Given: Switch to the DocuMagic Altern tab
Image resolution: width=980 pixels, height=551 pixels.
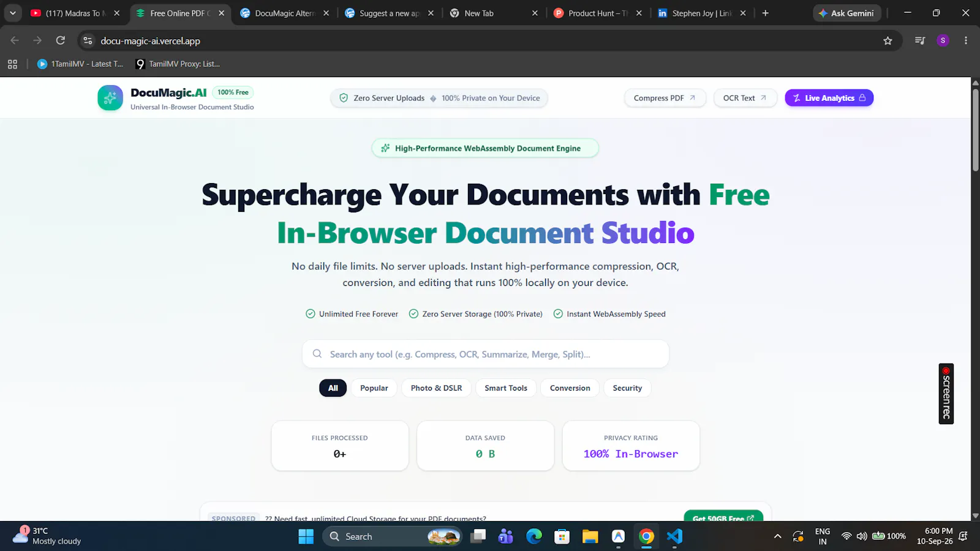Looking at the screenshot, I should coord(285,13).
